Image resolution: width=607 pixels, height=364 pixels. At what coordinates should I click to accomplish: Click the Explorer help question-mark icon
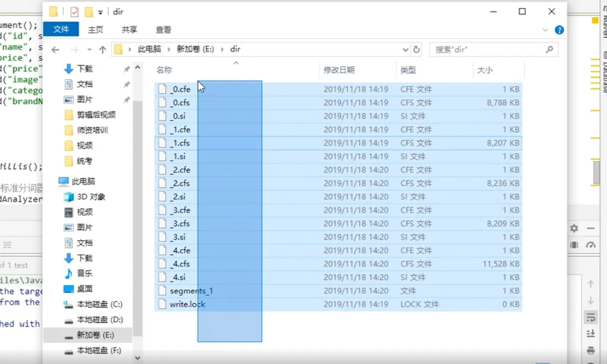[x=559, y=30]
